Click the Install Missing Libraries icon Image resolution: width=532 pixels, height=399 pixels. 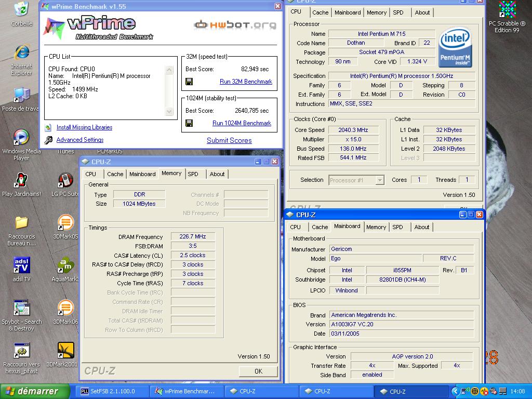(x=48, y=128)
